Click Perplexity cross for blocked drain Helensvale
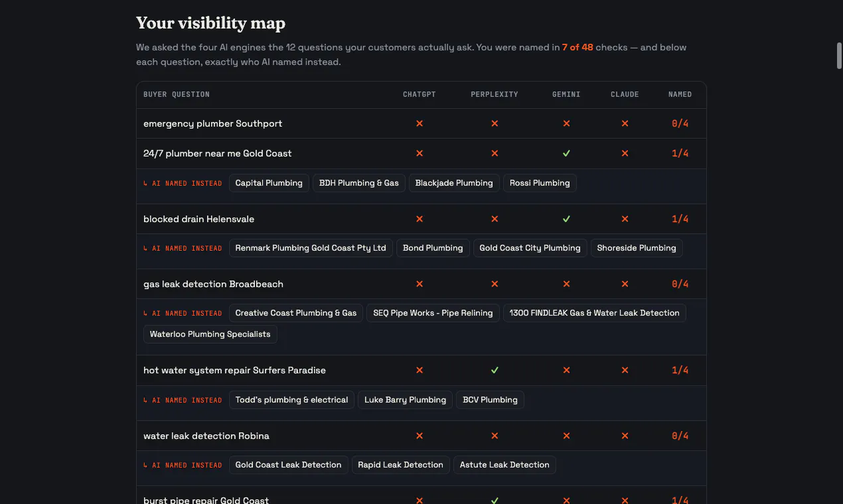Screen dimensions: 843x504 (x=495, y=219)
